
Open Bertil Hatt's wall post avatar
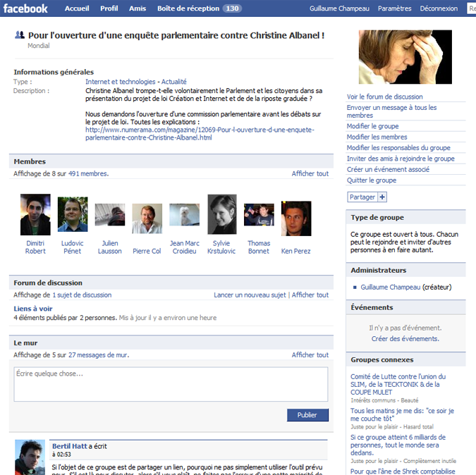coord(30,457)
